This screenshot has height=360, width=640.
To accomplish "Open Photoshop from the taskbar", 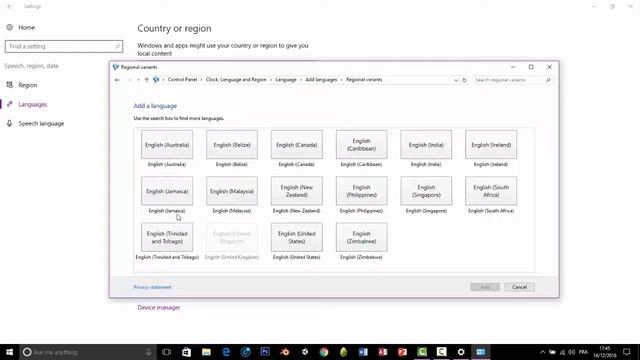I will (265, 352).
